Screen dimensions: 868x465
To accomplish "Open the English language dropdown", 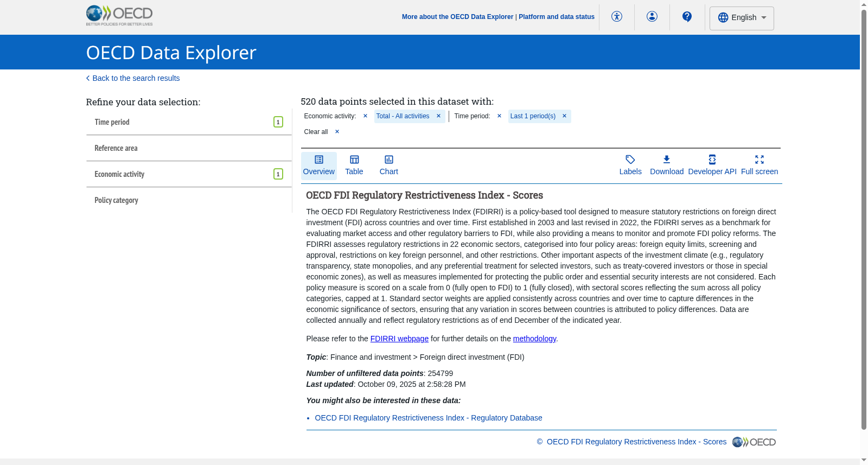I will coord(742,18).
